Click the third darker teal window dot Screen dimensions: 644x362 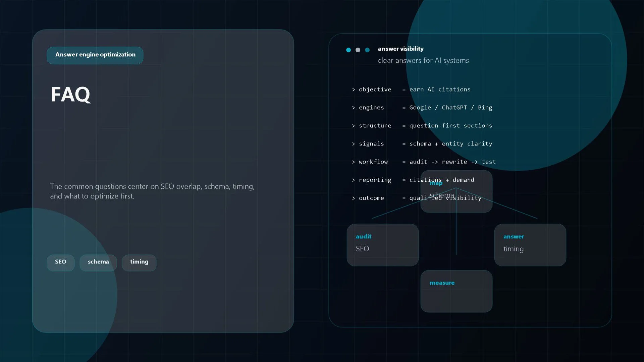tap(367, 50)
